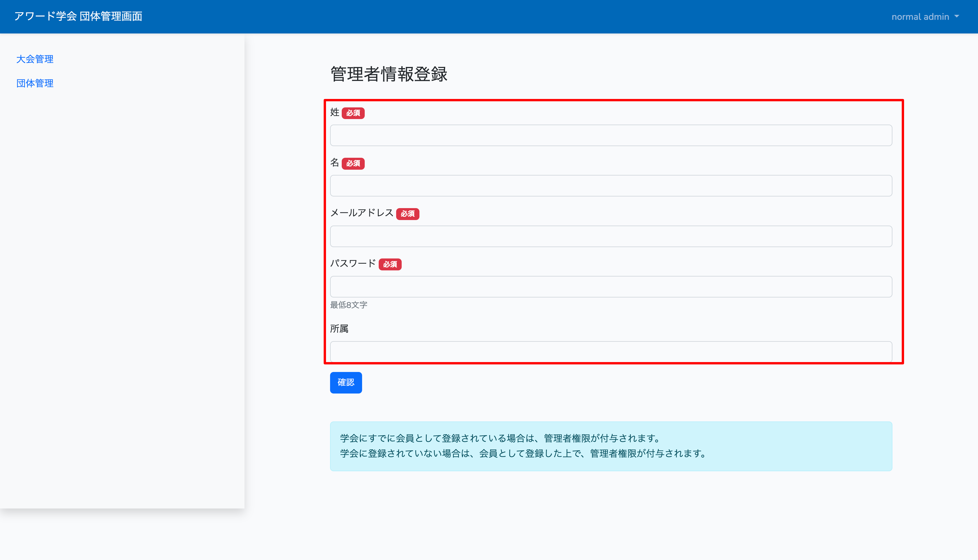
Task: Click the 最低8文字 password hint text
Action: coord(348,305)
